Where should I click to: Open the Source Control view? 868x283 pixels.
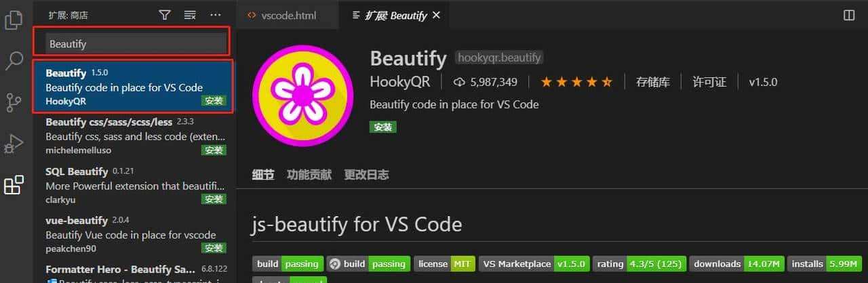tap(14, 102)
